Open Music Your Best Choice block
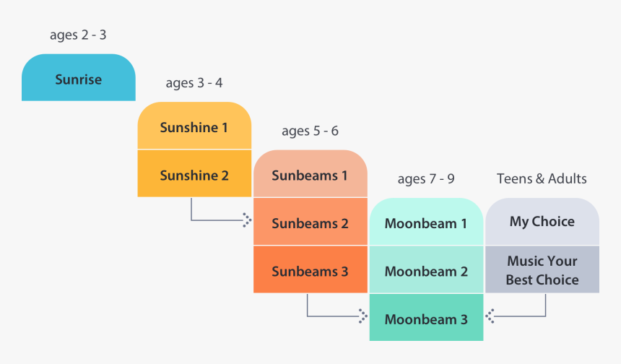 (x=542, y=270)
